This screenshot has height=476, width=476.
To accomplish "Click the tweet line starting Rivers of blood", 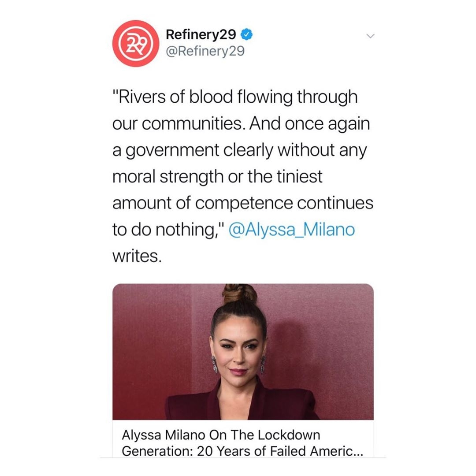I will 235,98.
